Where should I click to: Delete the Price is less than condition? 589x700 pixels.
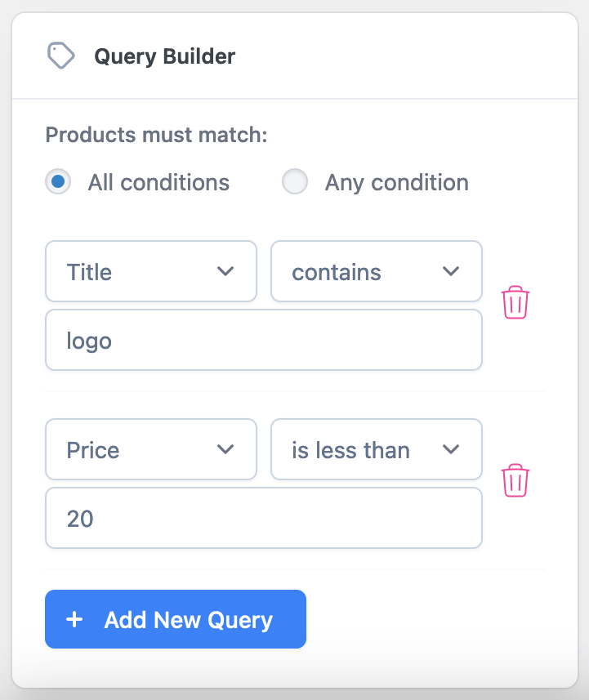[515, 479]
